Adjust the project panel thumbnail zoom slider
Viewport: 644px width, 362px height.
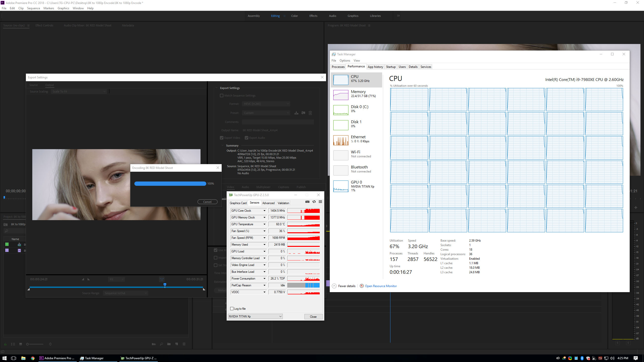35,344
